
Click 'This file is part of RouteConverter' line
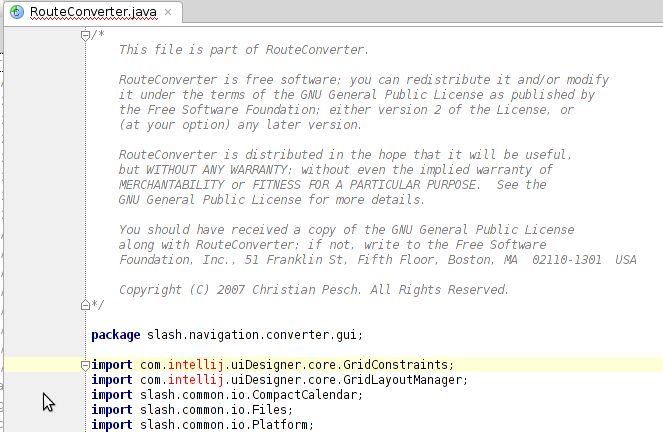(x=243, y=50)
